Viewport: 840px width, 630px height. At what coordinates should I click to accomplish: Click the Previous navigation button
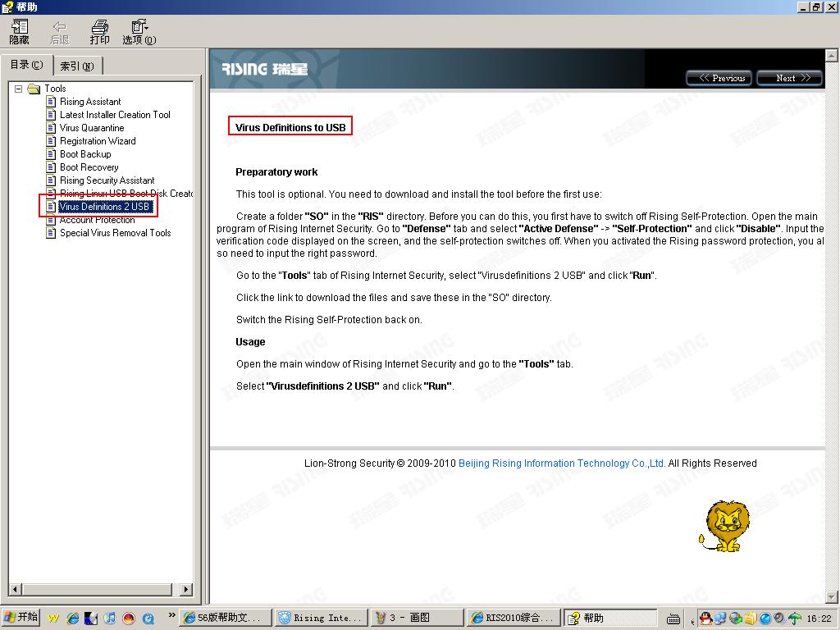[x=719, y=78]
